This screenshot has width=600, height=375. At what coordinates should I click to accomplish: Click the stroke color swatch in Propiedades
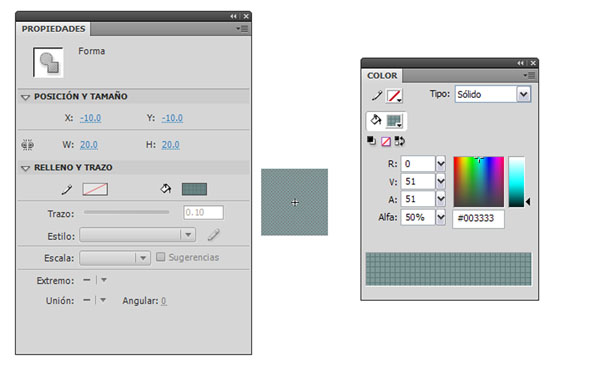[95, 189]
